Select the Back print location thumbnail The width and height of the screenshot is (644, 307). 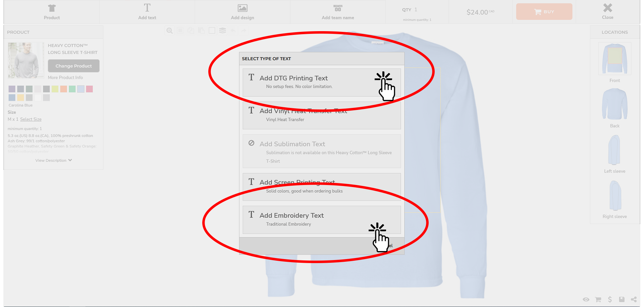click(x=614, y=104)
